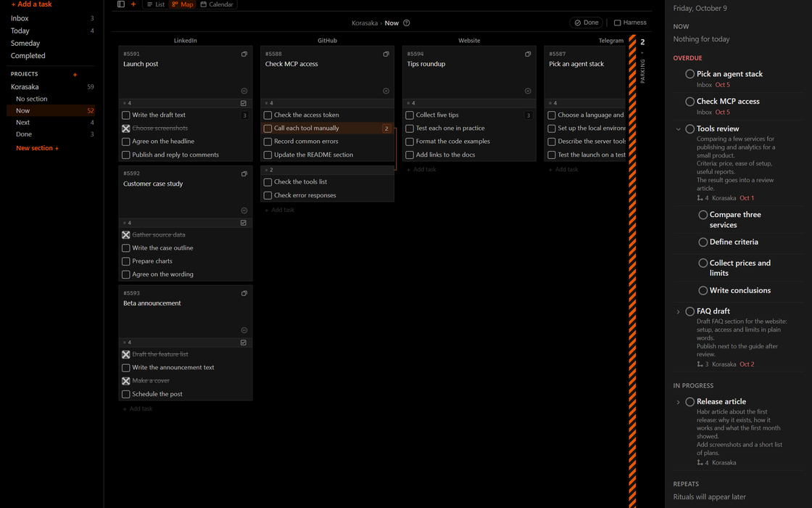Click the help icon next to Now breadcrumb
This screenshot has width=812, height=508.
pos(407,22)
